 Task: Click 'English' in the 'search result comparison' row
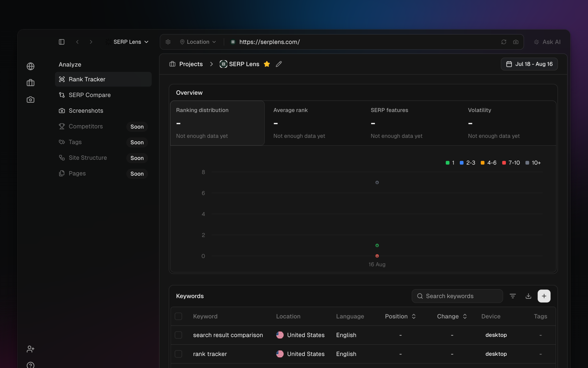point(346,335)
